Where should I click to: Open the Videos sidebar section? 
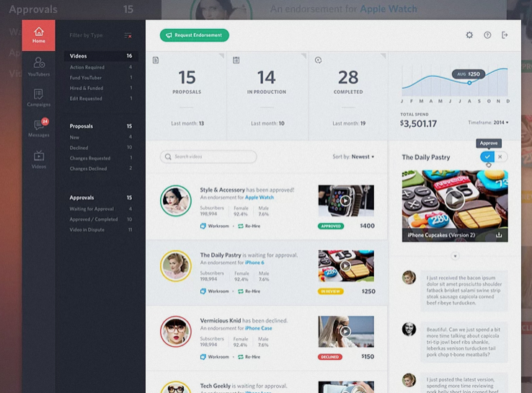[x=39, y=159]
